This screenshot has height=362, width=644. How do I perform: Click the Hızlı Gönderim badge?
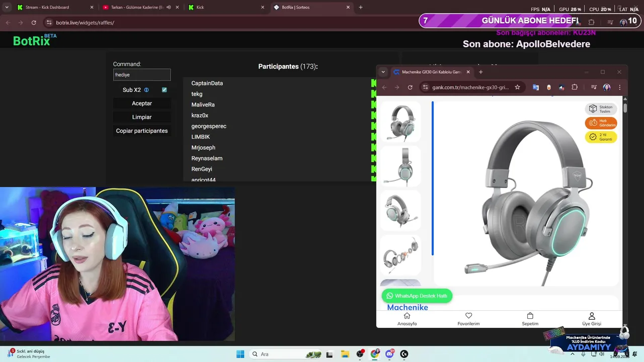click(601, 123)
